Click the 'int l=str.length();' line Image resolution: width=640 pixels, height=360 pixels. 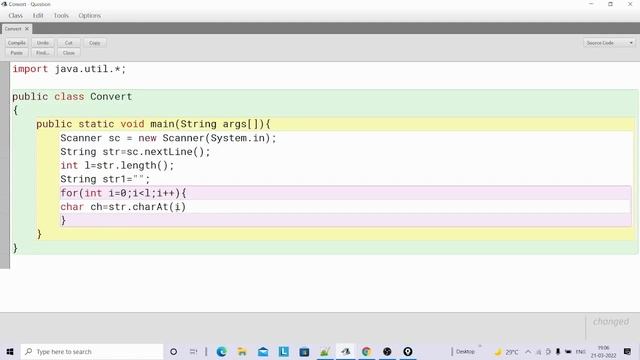[x=117, y=165]
